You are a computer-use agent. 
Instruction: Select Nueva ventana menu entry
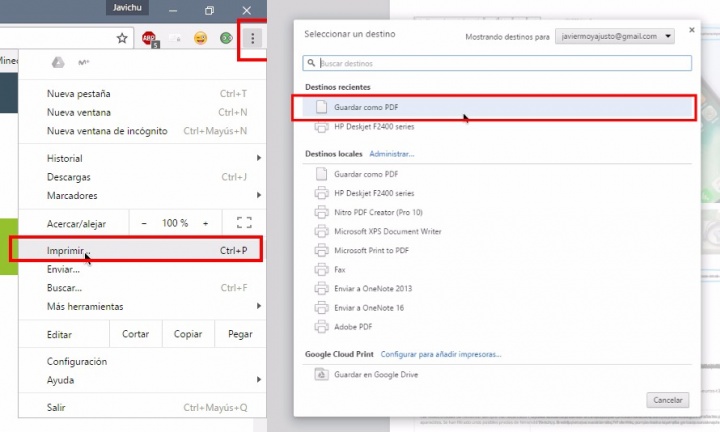point(142,112)
